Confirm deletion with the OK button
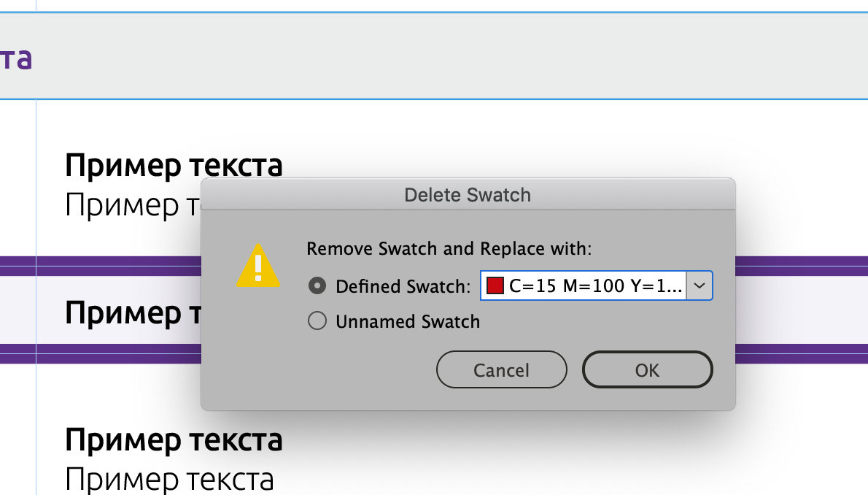 point(647,370)
